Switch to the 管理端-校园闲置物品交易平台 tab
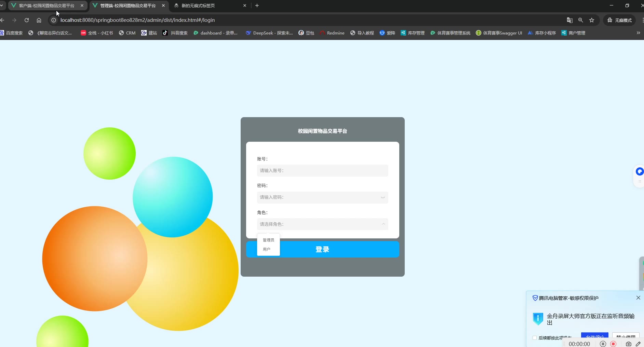This screenshot has width=644, height=347. (128, 5)
